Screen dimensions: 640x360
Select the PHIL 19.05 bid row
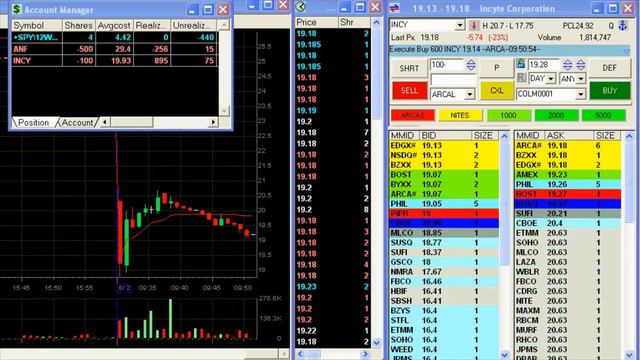pos(444,204)
